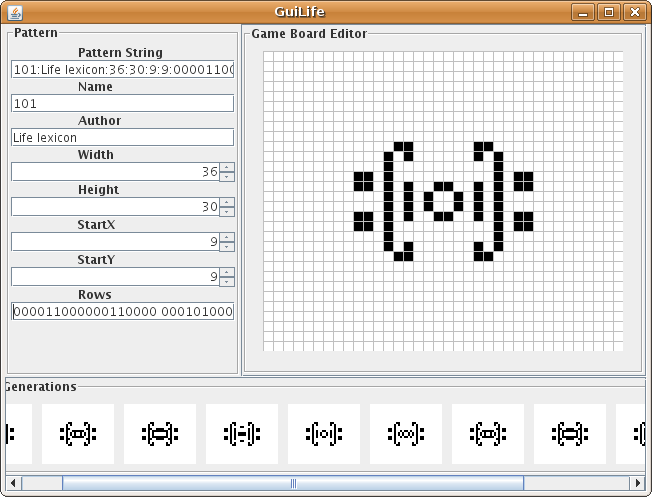Screen dimensions: 652x497
Task: Click into the Rows text field
Action: click(122, 311)
